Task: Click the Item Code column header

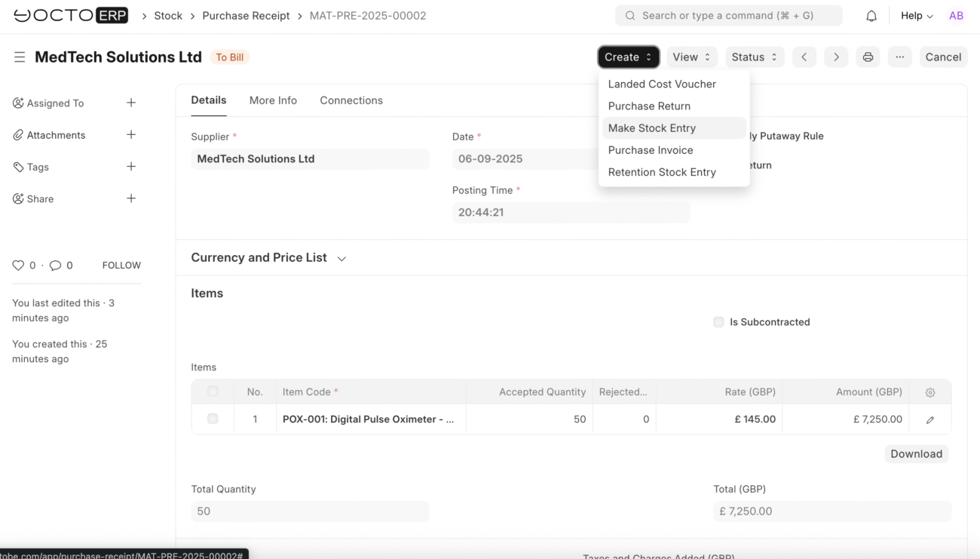Action: pyautogui.click(x=371, y=392)
